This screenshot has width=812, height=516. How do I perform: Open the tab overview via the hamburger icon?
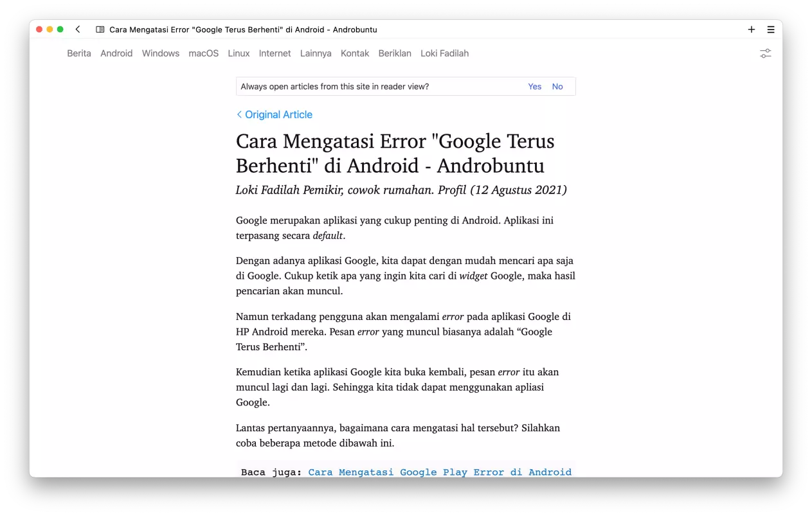pos(770,29)
